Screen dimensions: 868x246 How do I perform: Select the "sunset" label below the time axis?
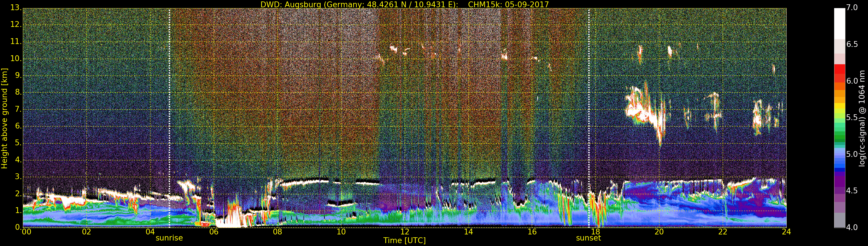coord(589,238)
